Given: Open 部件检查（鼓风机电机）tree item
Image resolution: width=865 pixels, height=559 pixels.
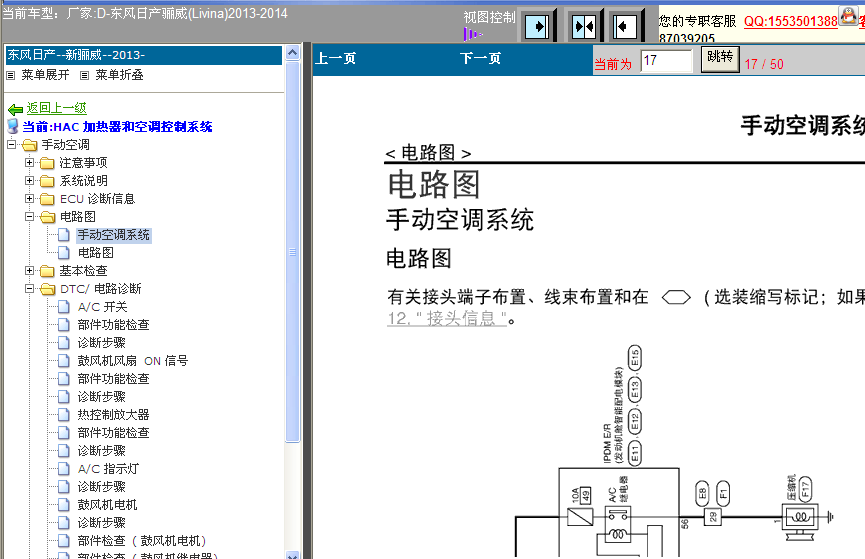Looking at the screenshot, I should pyautogui.click(x=142, y=541).
